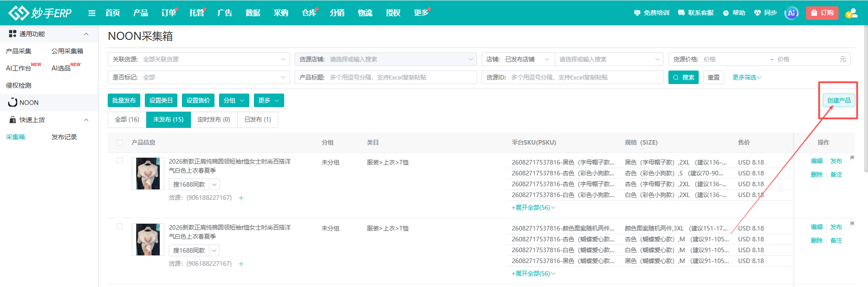The width and height of the screenshot is (868, 287).
Task: Click the 设置售价 button
Action: 198,100
